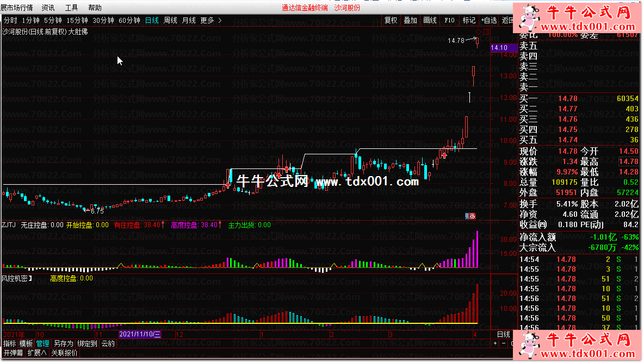The image size is (644, 363).
Task: Click the 标记 mark button
Action: [x=469, y=20]
